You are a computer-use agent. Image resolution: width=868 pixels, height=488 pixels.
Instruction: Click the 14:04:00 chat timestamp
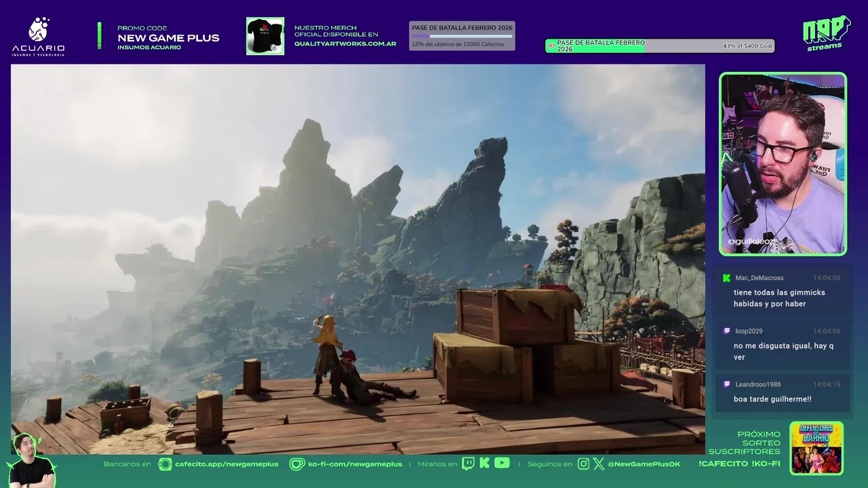click(827, 278)
